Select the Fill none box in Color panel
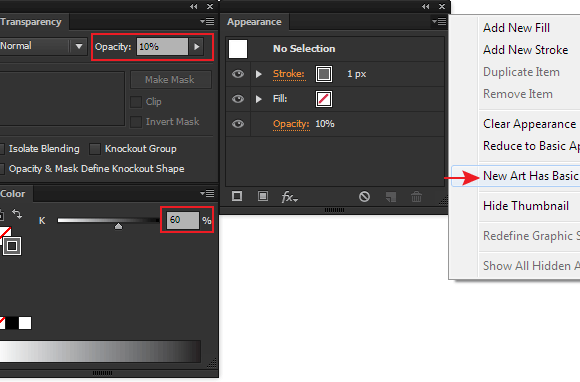Screen dimensions: 580x382 (x=5, y=233)
